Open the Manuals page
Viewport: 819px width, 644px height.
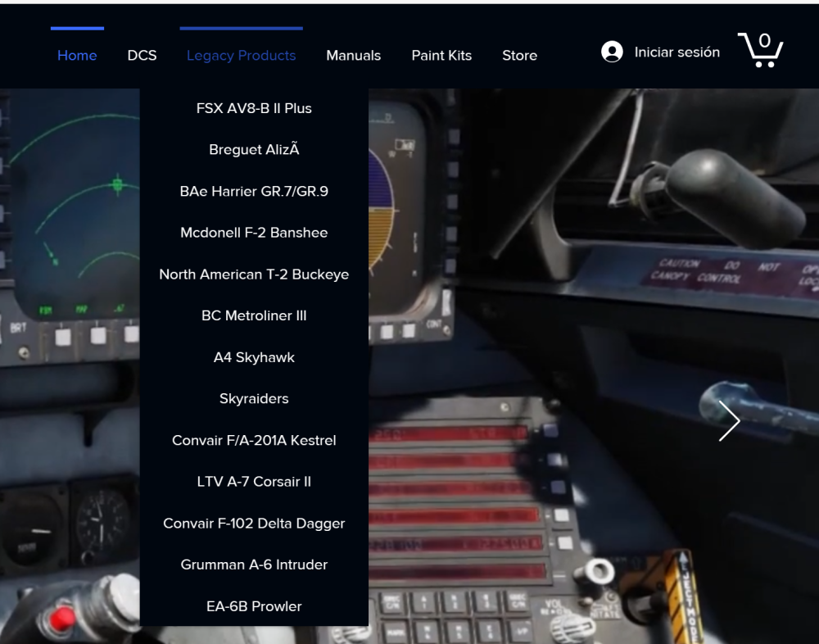(x=354, y=56)
